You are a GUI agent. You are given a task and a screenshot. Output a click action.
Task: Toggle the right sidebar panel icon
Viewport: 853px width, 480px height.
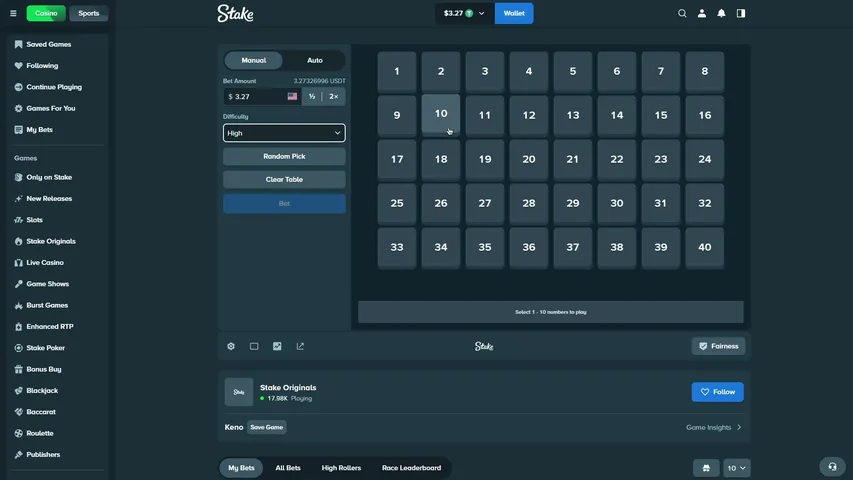coord(741,13)
